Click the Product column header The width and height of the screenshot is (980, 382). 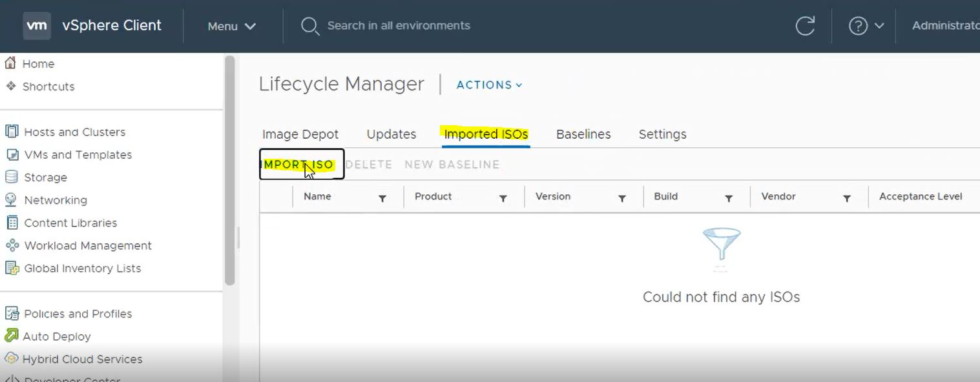click(x=433, y=196)
